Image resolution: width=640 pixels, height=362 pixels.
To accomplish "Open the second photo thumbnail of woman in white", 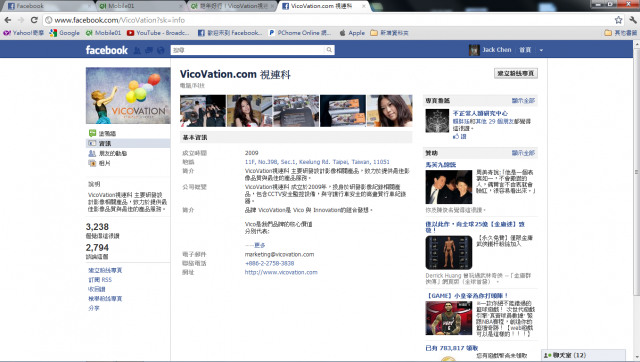I will [249, 111].
